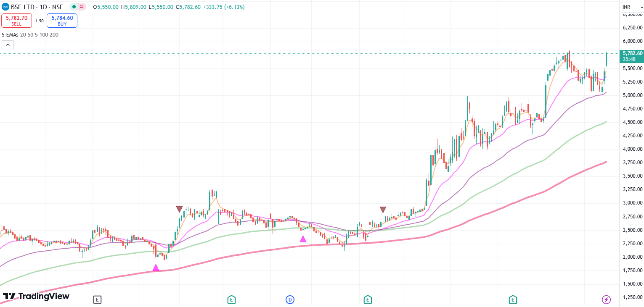
Task: Open the gray E earnings marker
Action: [97, 299]
